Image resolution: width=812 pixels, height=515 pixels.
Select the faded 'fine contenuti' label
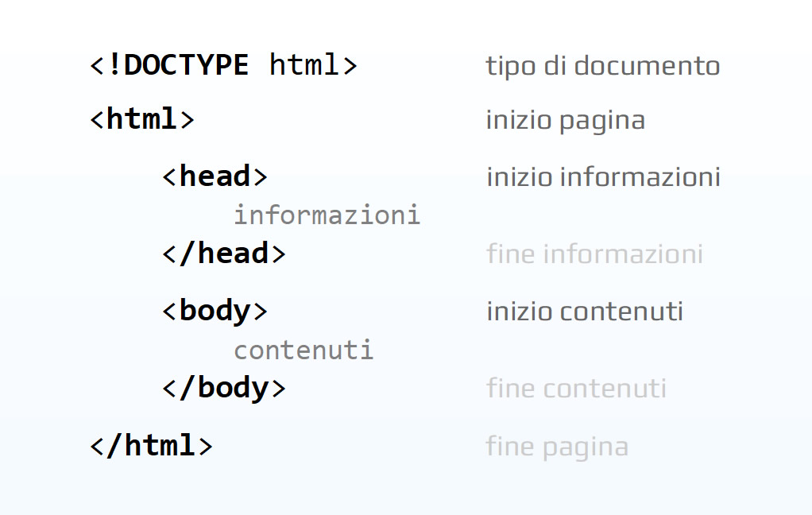coord(576,389)
